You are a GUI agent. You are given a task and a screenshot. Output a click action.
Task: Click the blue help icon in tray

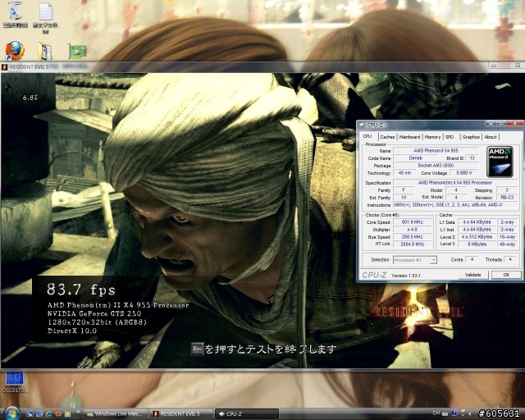click(454, 413)
